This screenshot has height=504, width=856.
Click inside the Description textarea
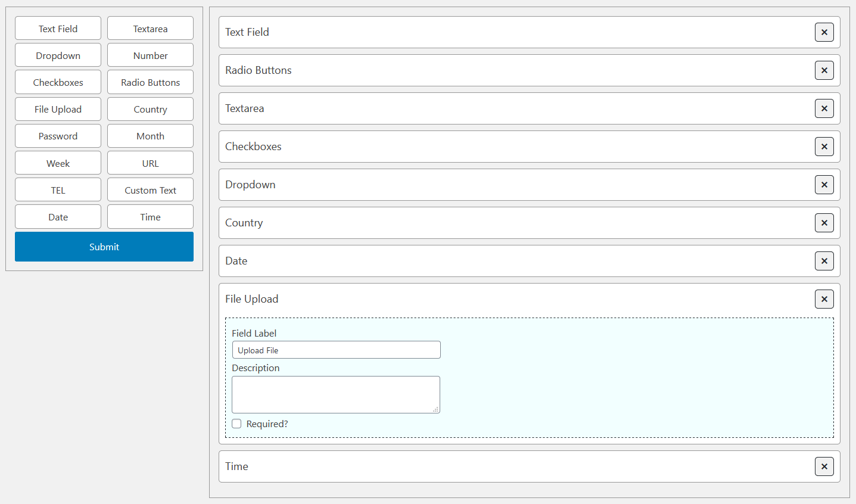(336, 394)
